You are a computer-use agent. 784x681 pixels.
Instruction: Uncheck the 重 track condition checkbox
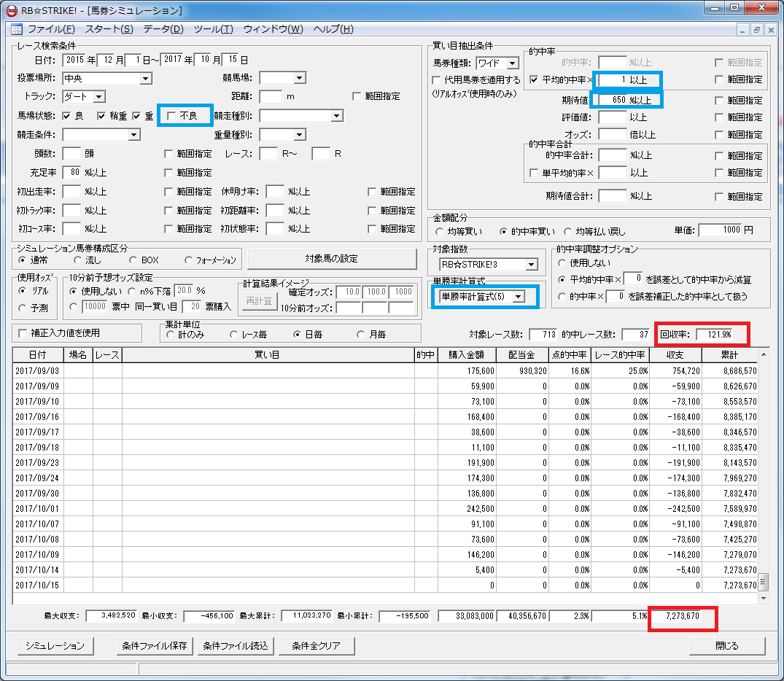pyautogui.click(x=136, y=116)
